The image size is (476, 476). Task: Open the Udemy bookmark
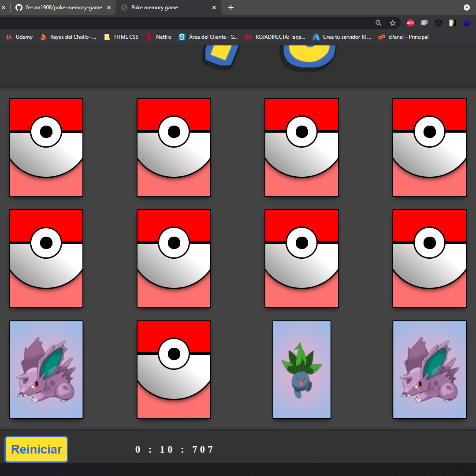[x=19, y=37]
